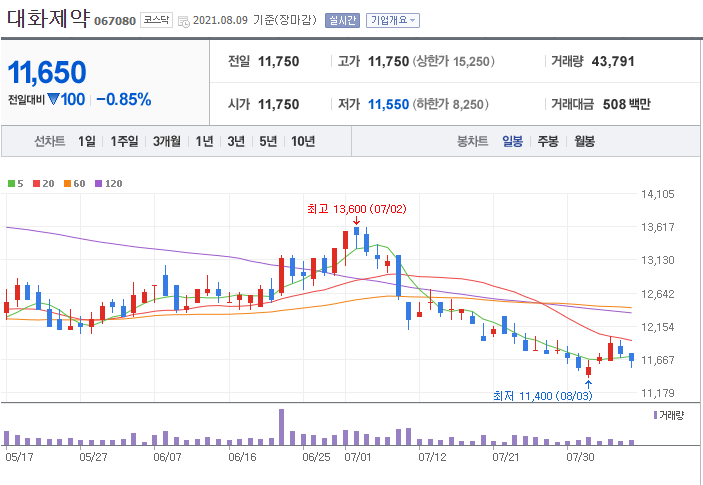Click the tallest volume bar in chart
The image size is (703, 485).
(x=282, y=427)
